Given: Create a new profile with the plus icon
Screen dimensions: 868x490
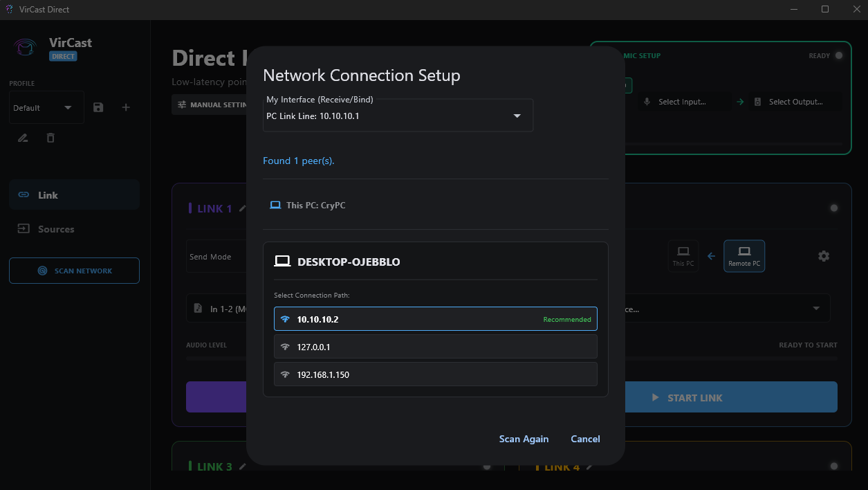Looking at the screenshot, I should (125, 107).
